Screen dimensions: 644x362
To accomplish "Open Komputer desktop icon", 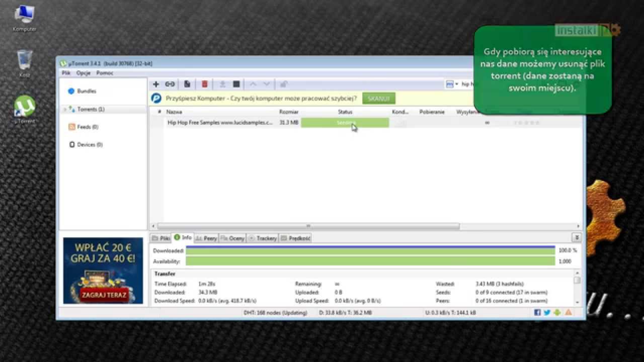I will (x=25, y=19).
